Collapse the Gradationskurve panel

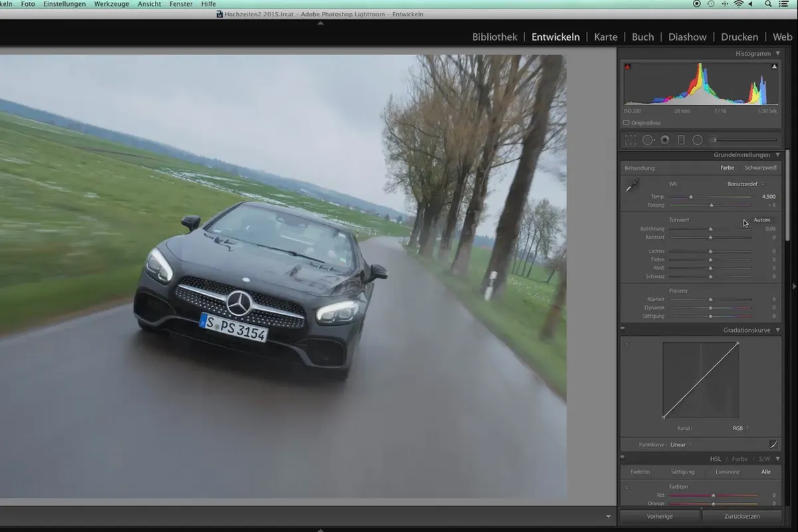coord(778,330)
